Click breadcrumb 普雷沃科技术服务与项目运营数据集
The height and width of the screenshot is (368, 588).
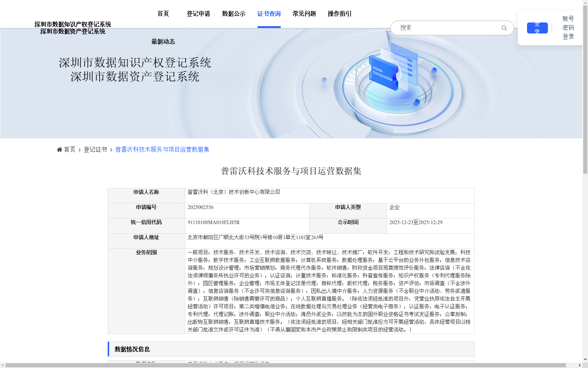[162, 149]
